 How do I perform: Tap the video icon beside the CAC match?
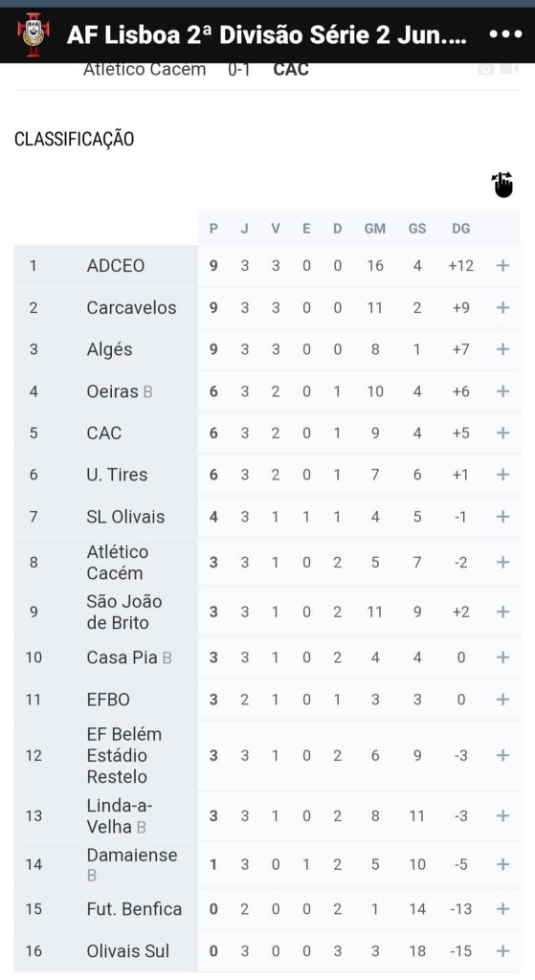(509, 69)
